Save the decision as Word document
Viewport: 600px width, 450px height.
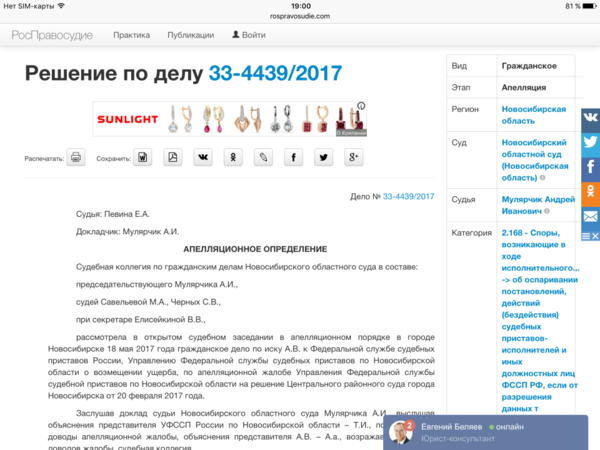[x=143, y=158]
